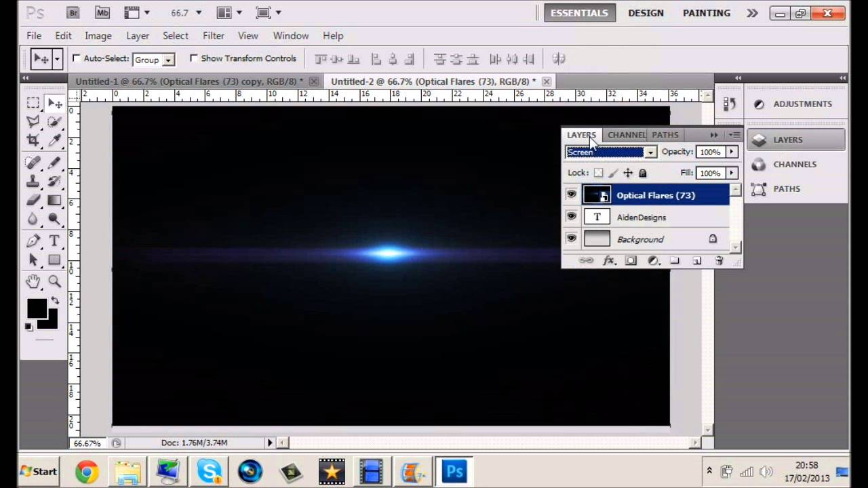This screenshot has height=488, width=868.
Task: Enable the Auto-Select checkbox
Action: click(77, 58)
